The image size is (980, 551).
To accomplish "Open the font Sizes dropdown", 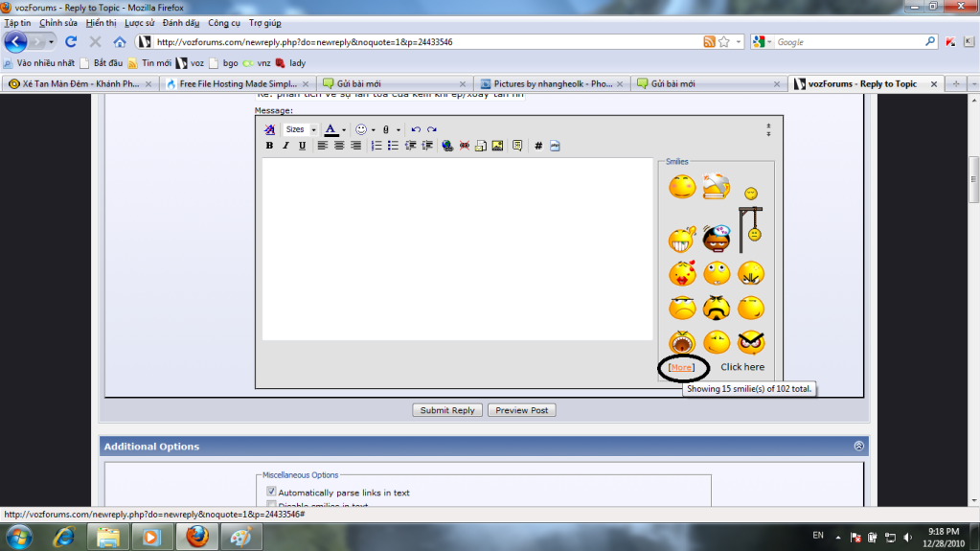I will pos(301,129).
